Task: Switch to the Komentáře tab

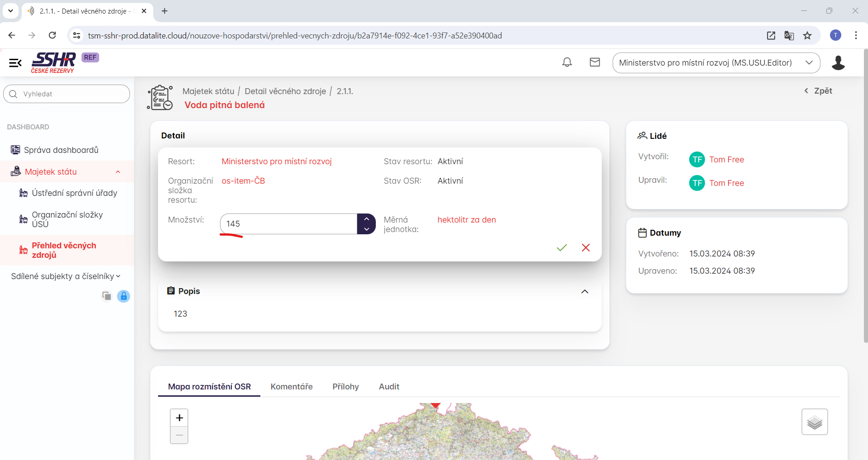Action: coord(292,387)
